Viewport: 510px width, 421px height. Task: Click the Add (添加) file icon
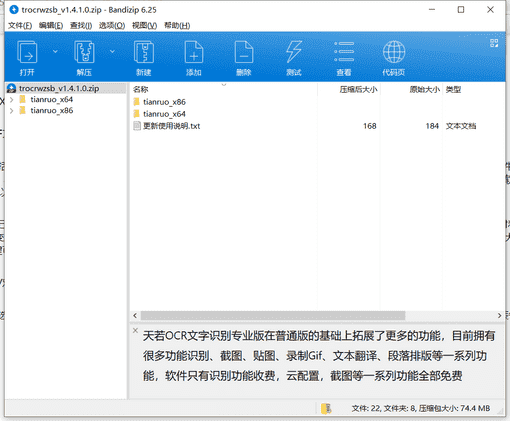click(x=194, y=52)
